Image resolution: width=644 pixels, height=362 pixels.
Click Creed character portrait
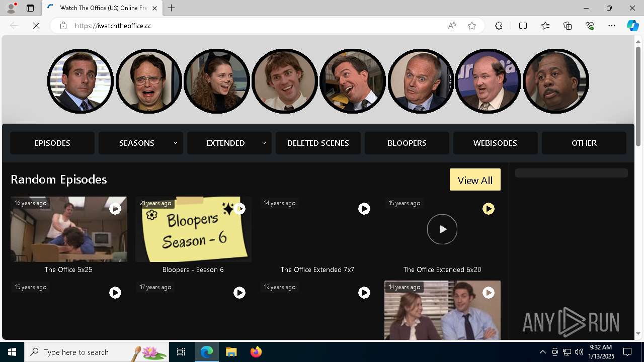421,81
